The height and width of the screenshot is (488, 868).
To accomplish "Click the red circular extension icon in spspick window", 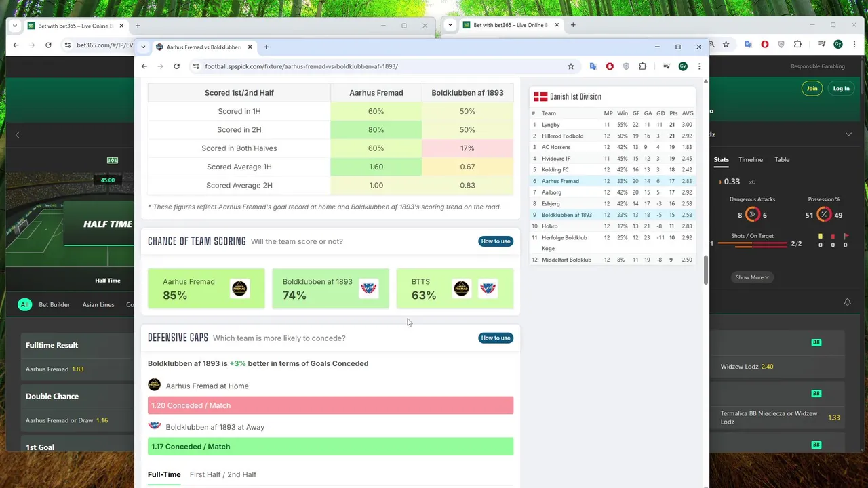I will click(610, 66).
